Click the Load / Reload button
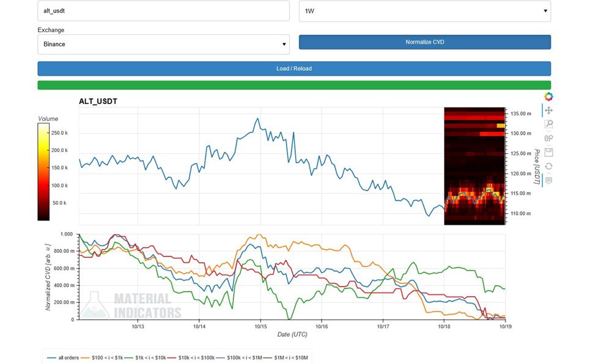 click(x=294, y=68)
